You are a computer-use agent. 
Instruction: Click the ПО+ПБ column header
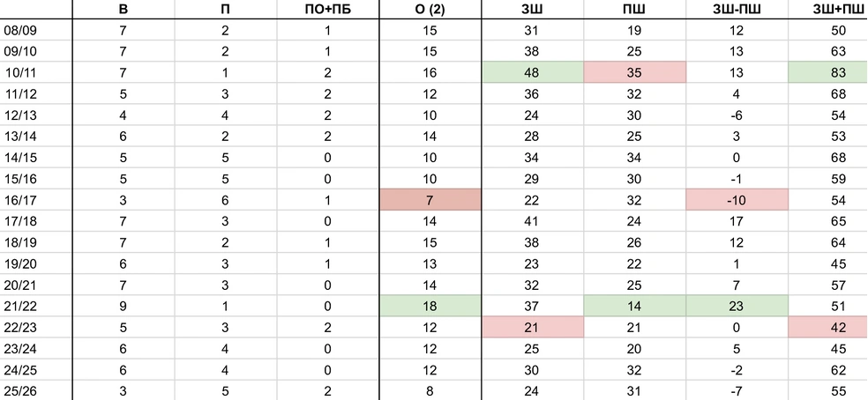coord(326,10)
